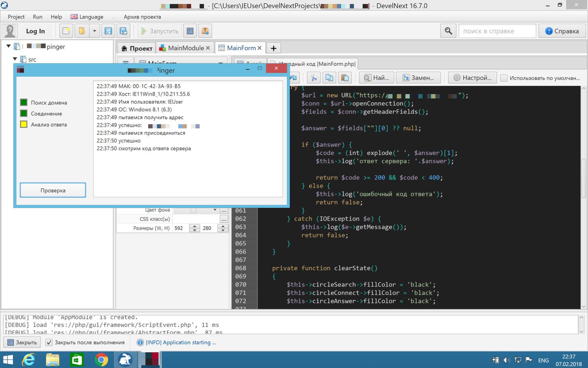Screen dimensions: 588x368
Task: Open the Project menu
Action: click(16, 17)
